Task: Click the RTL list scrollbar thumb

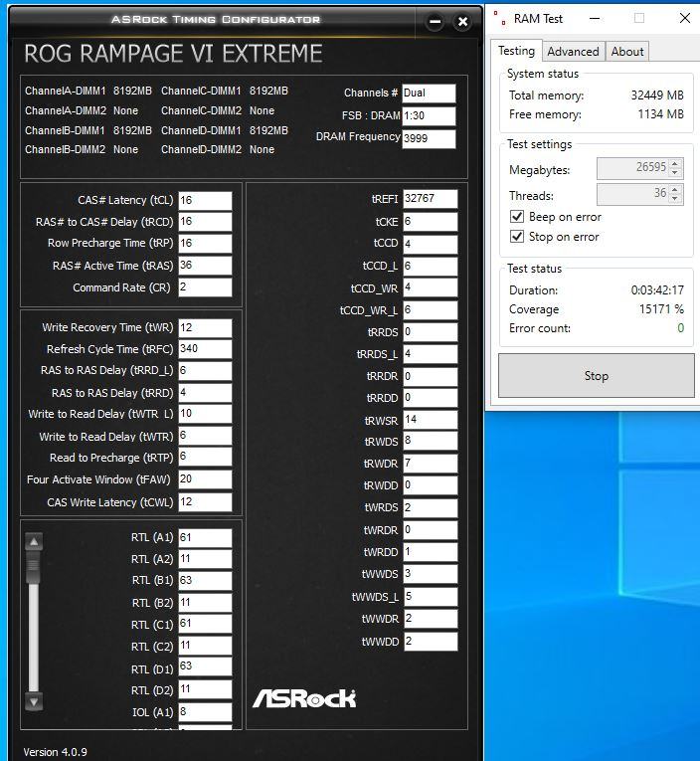Action: coord(34,568)
